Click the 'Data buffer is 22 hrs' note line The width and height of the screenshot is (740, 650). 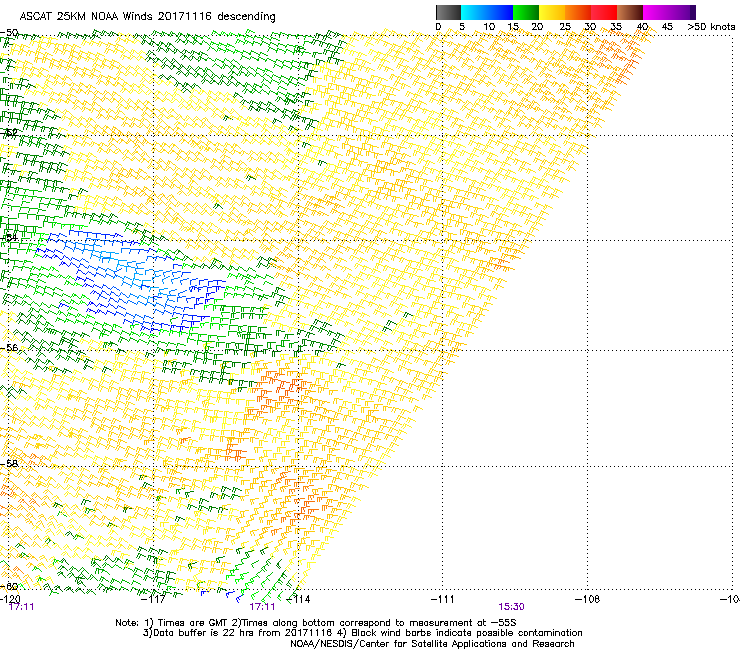coord(362,633)
